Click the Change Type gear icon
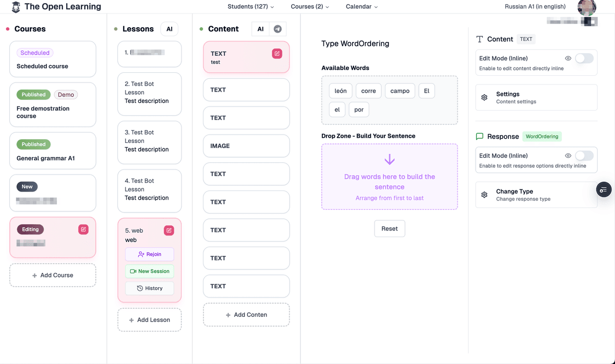Screen dimensions: 615x364 (x=484, y=195)
